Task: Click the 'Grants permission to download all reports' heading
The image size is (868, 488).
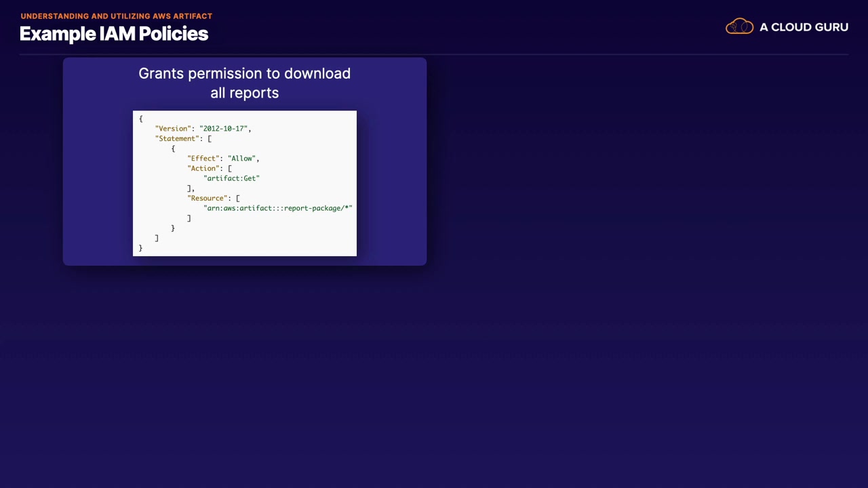Action: pyautogui.click(x=245, y=83)
